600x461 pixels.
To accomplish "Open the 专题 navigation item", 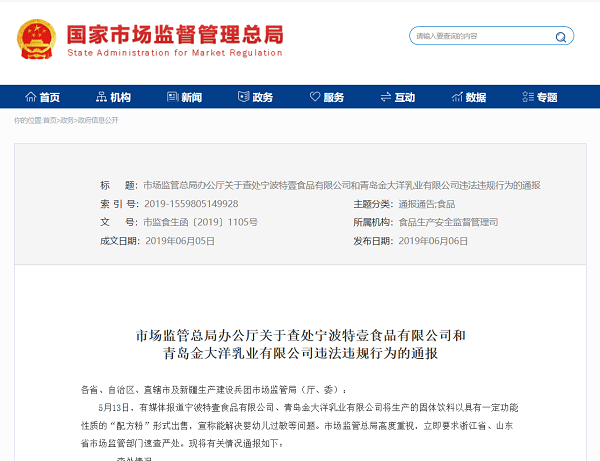I will (547, 97).
